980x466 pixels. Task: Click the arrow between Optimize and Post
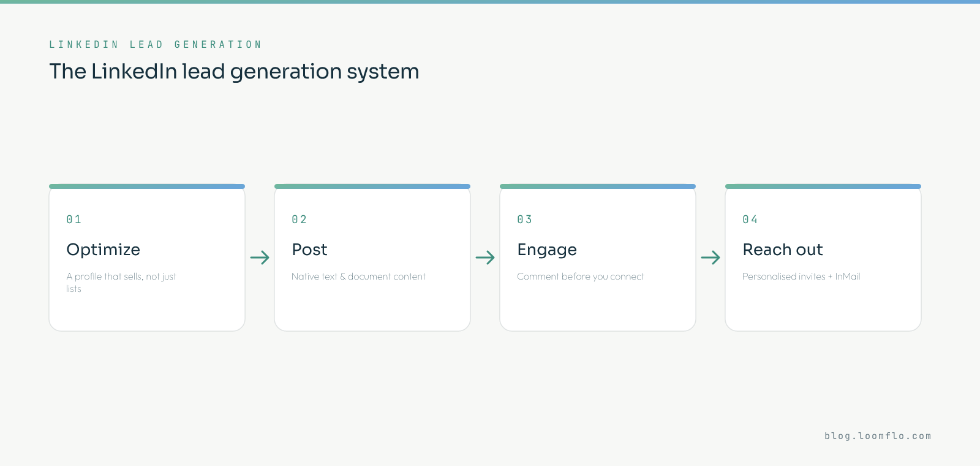click(260, 258)
